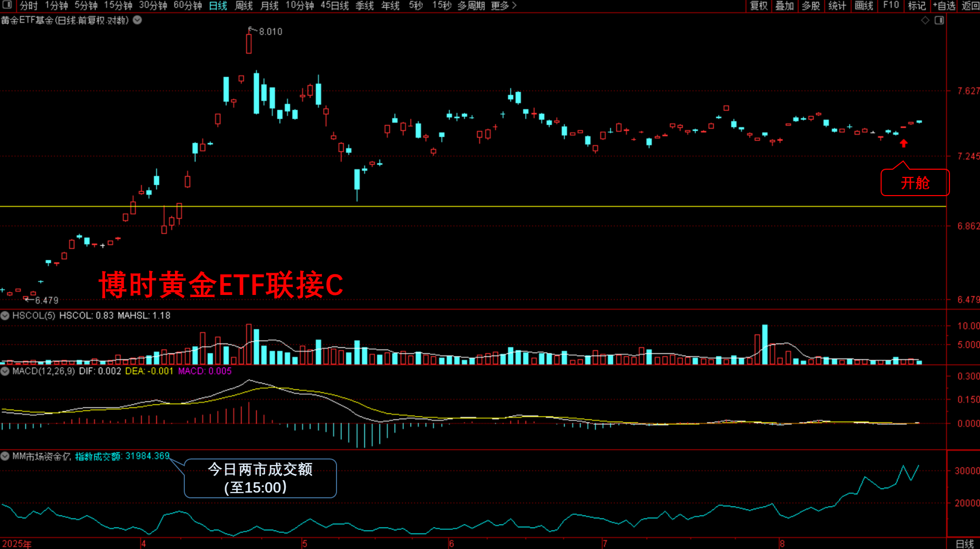
Task: Click the 8.010 high price label
Action: [x=271, y=32]
